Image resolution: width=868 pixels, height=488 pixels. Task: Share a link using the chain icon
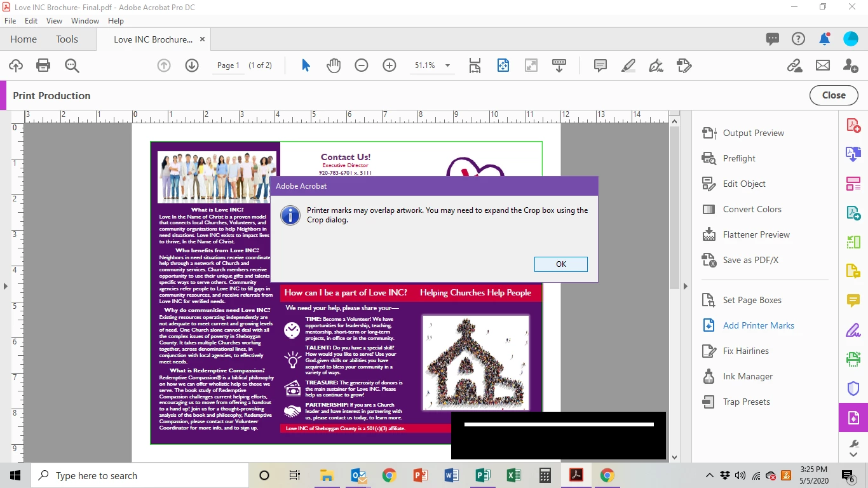(795, 65)
